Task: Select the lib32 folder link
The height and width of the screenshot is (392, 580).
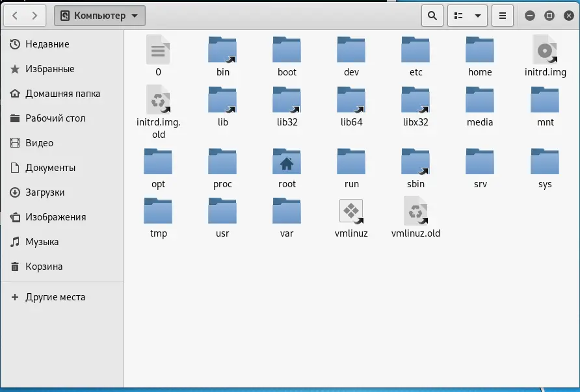Action: point(287,106)
